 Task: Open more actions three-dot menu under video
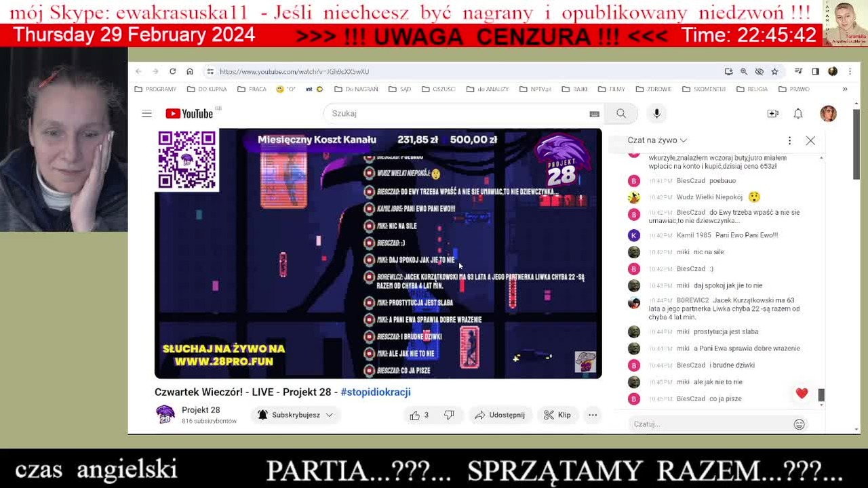[x=593, y=415]
